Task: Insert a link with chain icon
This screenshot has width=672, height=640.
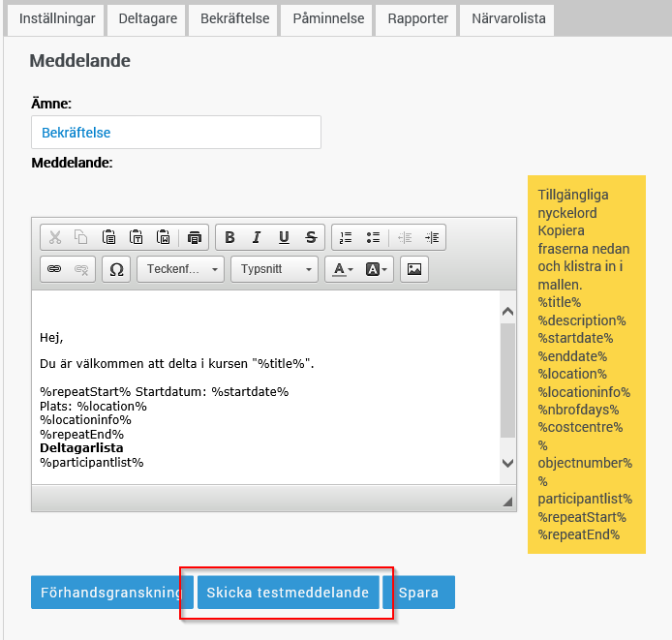Action: coord(54,269)
